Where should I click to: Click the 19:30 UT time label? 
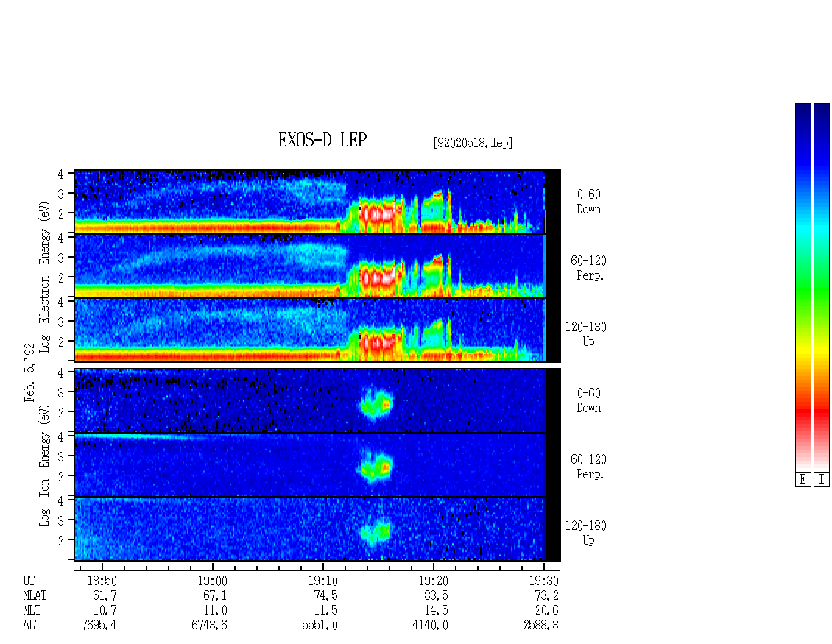[x=544, y=581]
